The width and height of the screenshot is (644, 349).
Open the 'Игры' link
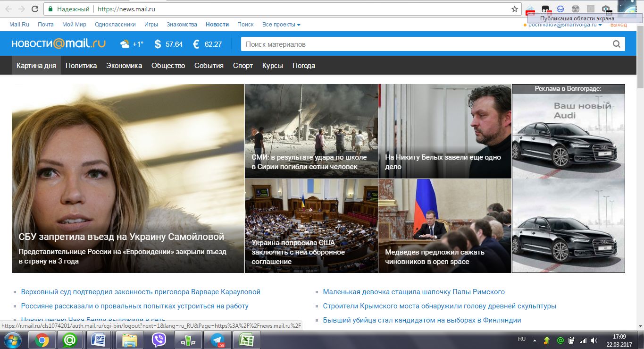click(x=151, y=25)
